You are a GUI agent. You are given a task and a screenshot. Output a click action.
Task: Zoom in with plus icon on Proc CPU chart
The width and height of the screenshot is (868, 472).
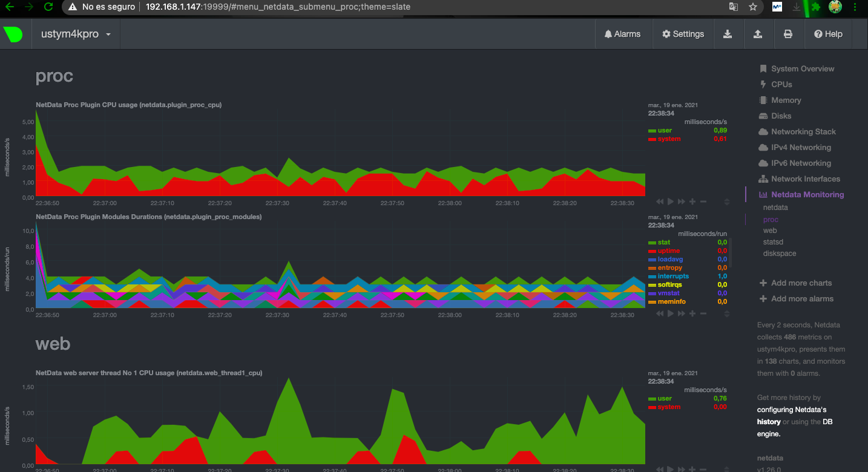(692, 202)
